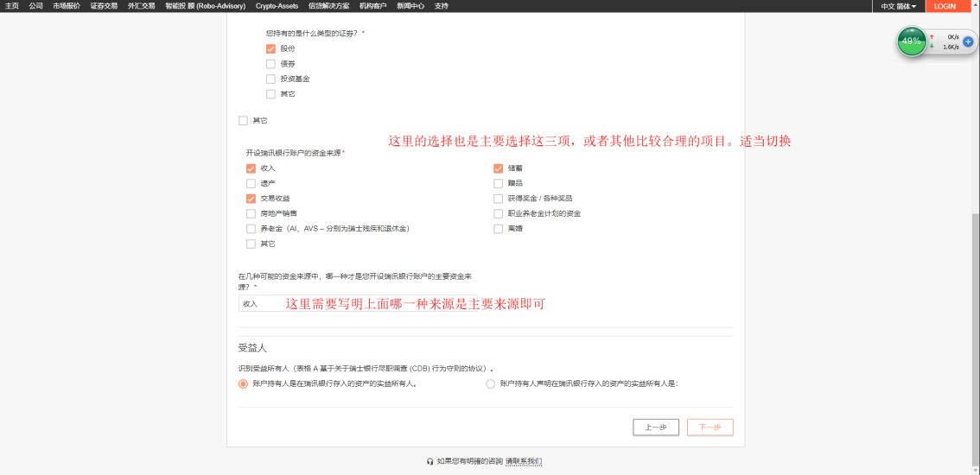Open the 证券交易 menu
Viewport: 980px width, 475px height.
[x=104, y=6]
